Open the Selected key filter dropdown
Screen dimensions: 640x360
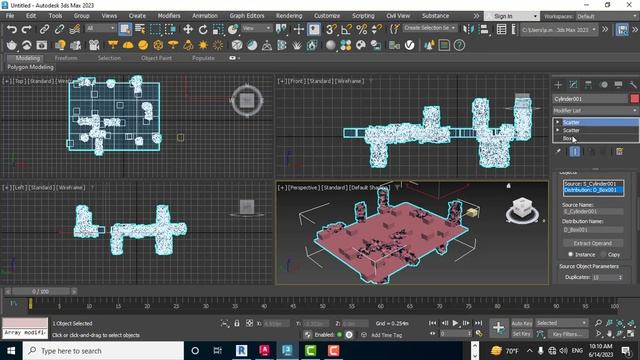point(561,323)
